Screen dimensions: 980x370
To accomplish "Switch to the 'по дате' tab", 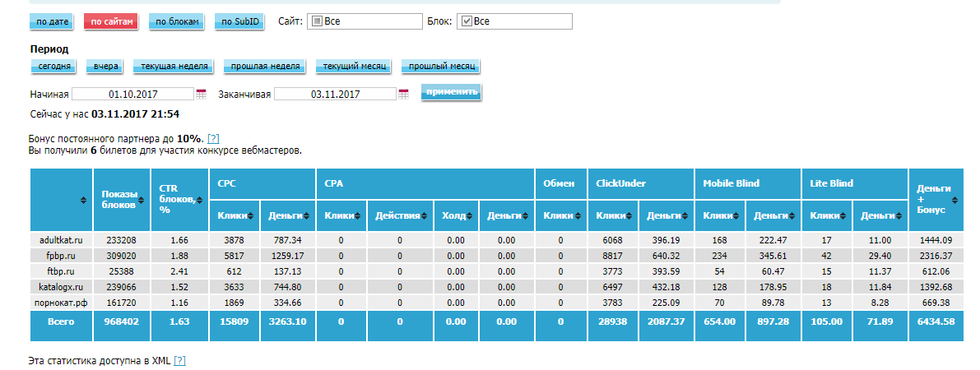I will pos(53,22).
